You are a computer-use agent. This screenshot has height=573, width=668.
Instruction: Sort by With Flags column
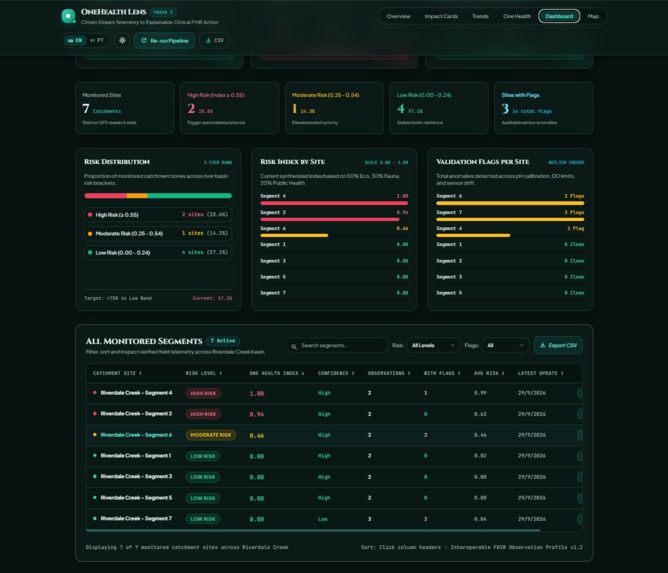[442, 373]
